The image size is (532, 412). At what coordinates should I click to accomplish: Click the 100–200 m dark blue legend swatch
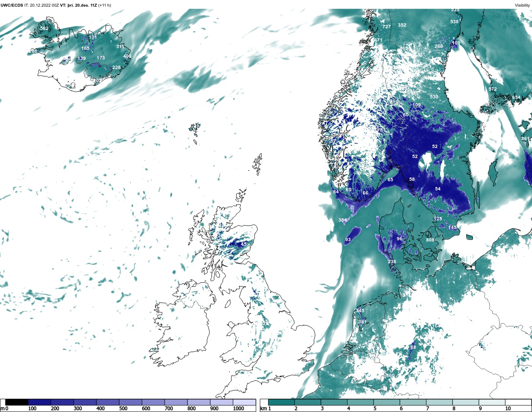coord(39,402)
